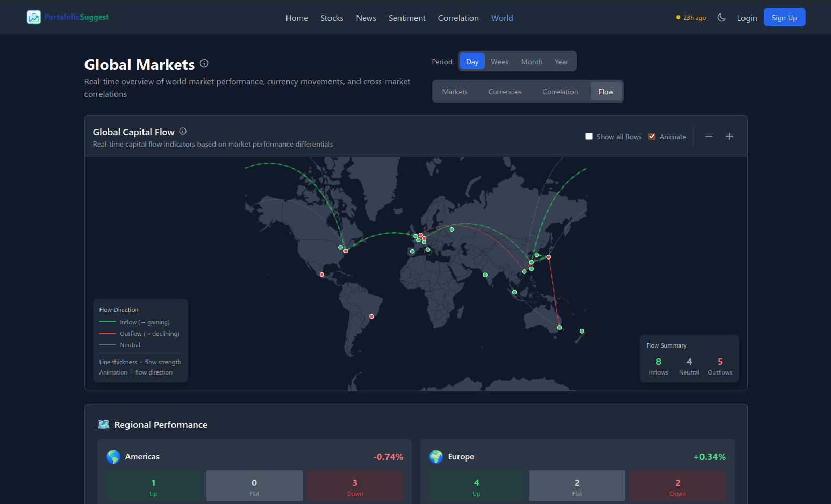Viewport: 831px width, 504px height.
Task: Click the Sign Up button
Action: [784, 17]
